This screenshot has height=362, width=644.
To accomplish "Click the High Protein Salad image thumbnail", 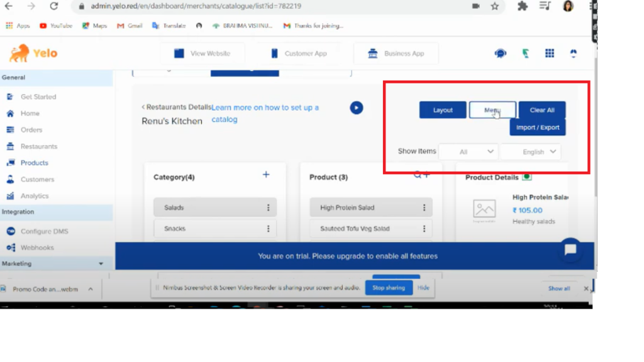I will [x=484, y=210].
